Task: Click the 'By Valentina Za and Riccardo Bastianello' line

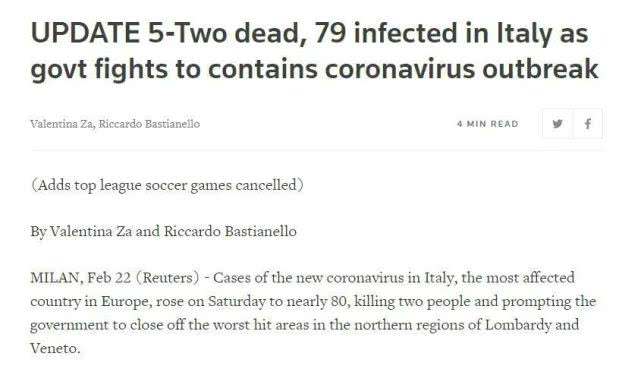Action: pos(164,231)
